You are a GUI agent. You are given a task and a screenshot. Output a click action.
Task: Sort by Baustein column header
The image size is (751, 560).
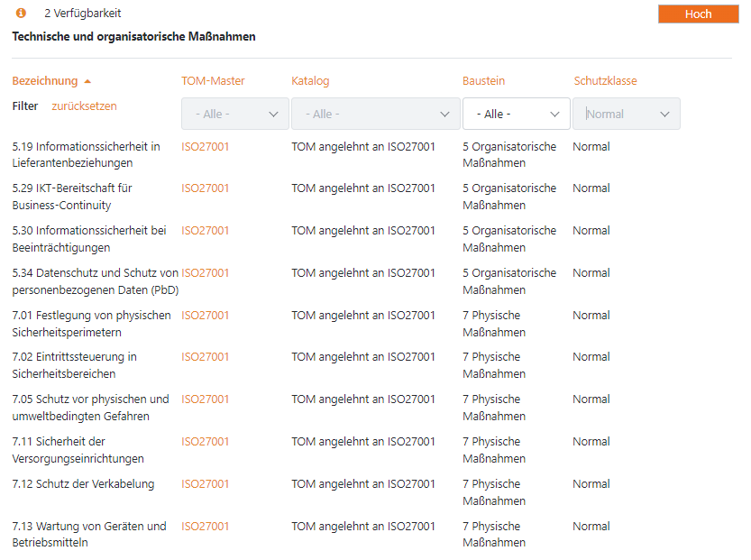(483, 81)
